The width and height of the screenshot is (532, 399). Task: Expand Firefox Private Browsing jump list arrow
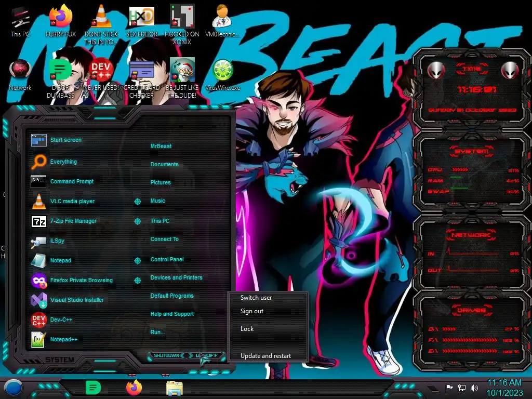click(137, 281)
